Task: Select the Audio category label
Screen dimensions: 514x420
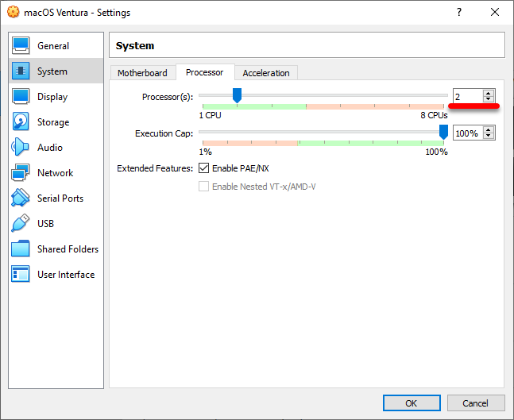Action: click(x=50, y=148)
